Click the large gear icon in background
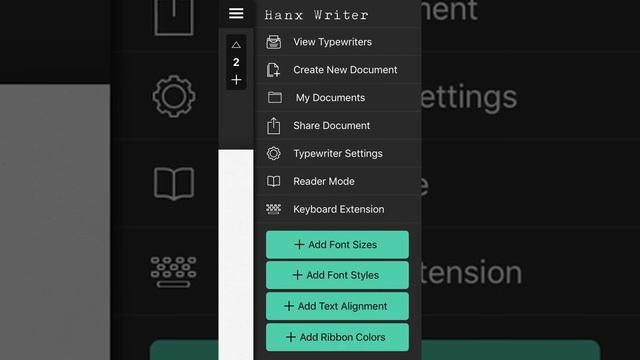The image size is (640, 360). point(174,96)
